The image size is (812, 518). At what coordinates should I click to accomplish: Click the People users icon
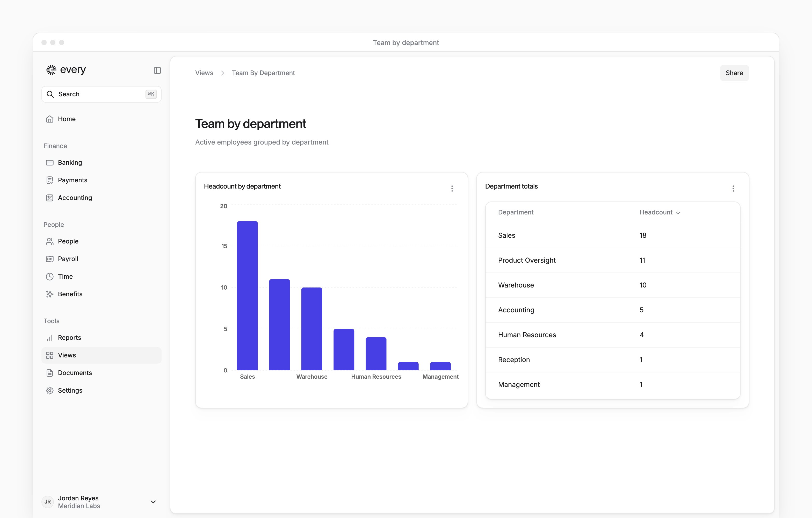[x=49, y=241]
